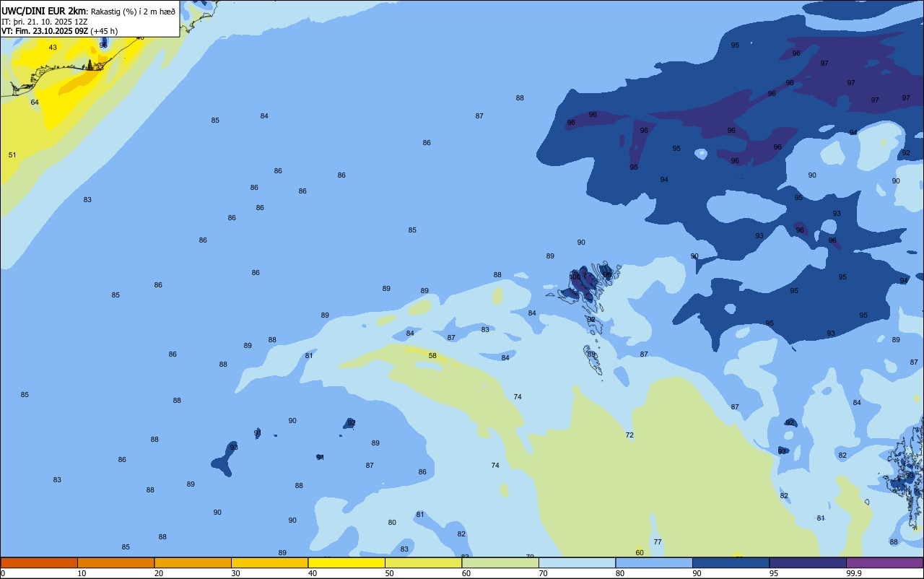Click the legend tick label 70
Screen dimensions: 924x579
tap(544, 573)
